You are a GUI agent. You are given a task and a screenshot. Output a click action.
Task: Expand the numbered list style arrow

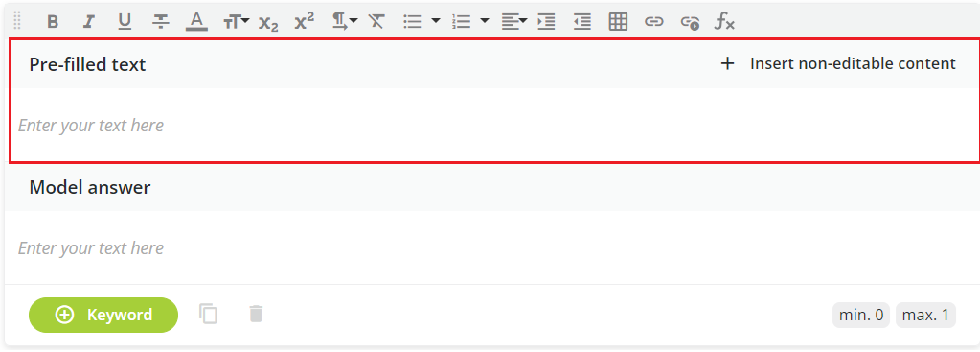[x=485, y=21]
